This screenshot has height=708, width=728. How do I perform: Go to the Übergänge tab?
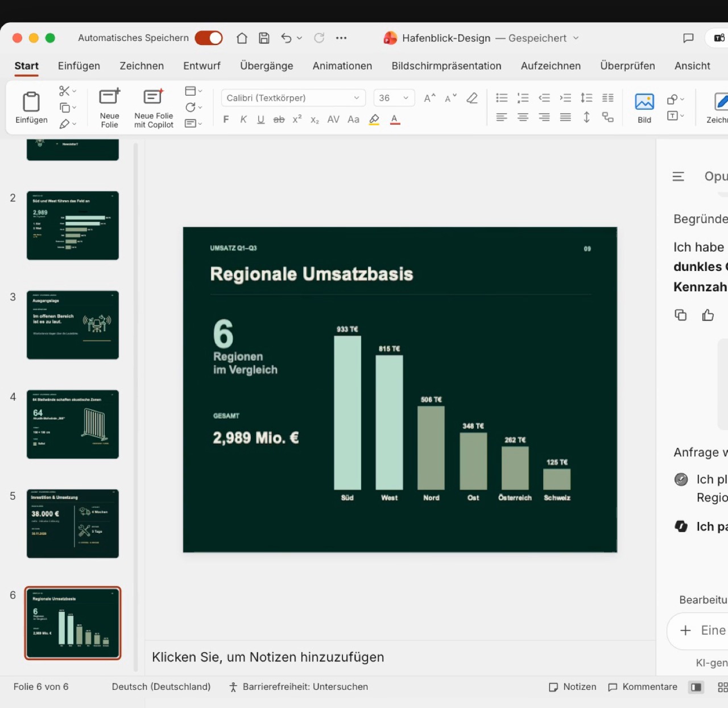coord(267,66)
